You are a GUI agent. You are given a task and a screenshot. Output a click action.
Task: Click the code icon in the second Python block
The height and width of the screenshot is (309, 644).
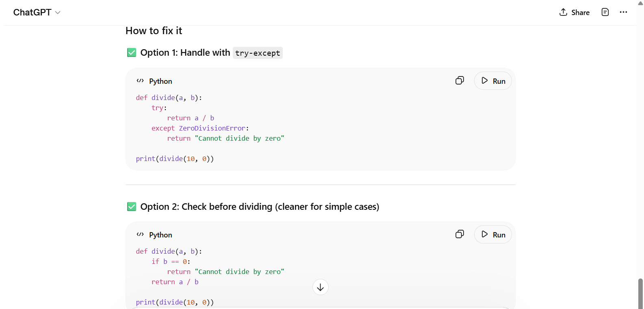click(140, 235)
